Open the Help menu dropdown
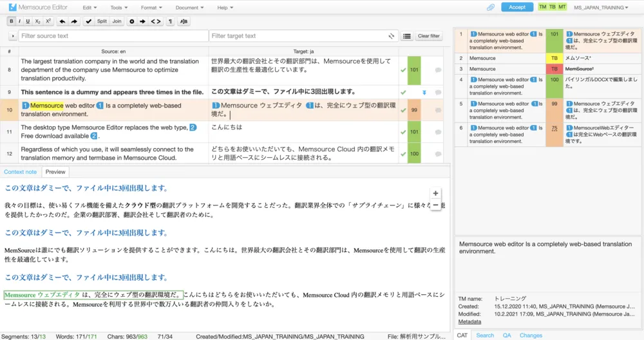This screenshot has height=340, width=644. [225, 8]
